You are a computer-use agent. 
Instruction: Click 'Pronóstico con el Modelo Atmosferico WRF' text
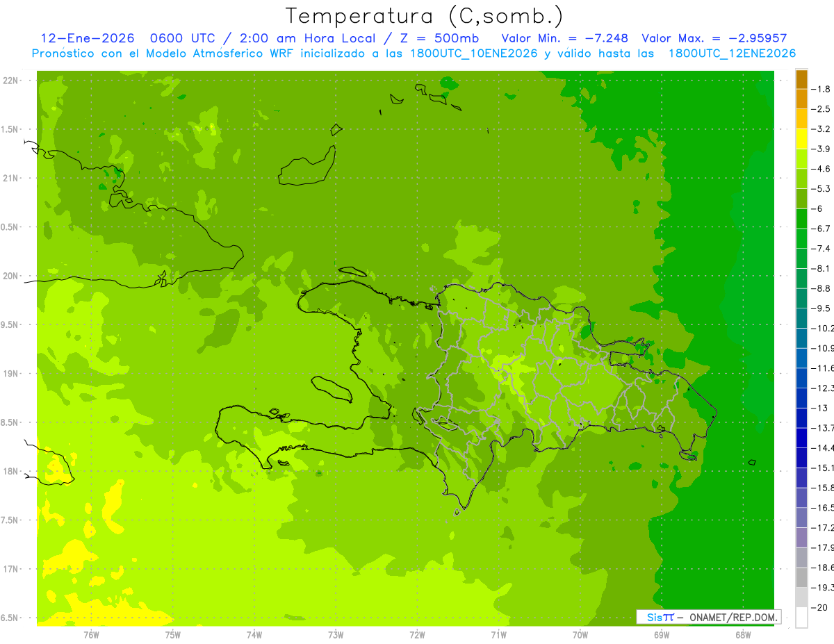click(164, 53)
